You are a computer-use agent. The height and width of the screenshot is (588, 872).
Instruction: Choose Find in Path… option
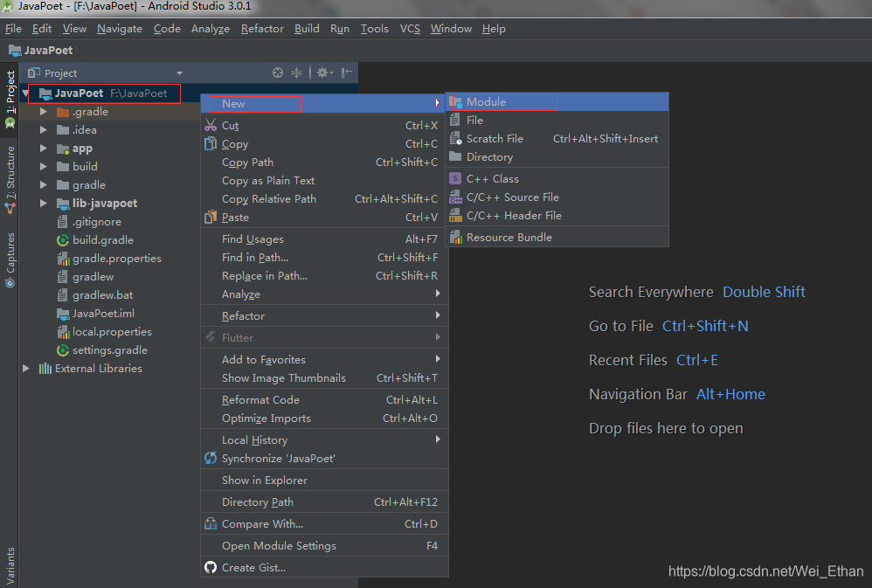324,258
